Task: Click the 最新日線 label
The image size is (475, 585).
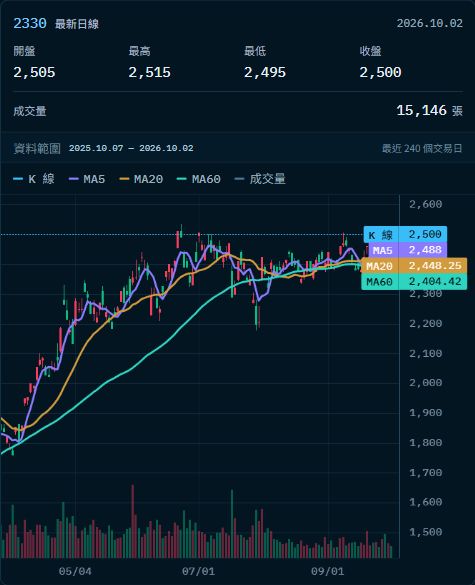Action: click(77, 24)
